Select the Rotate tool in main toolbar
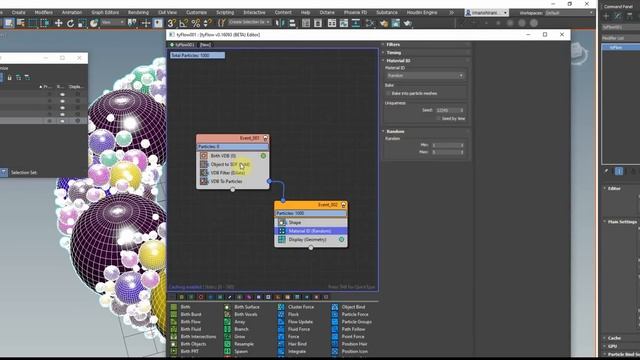 [x=71, y=23]
